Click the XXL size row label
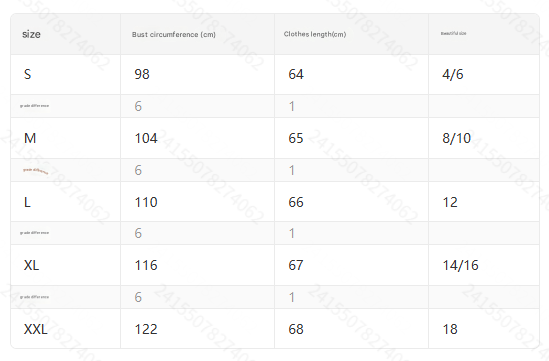The height and width of the screenshot is (361, 549). pos(35,329)
